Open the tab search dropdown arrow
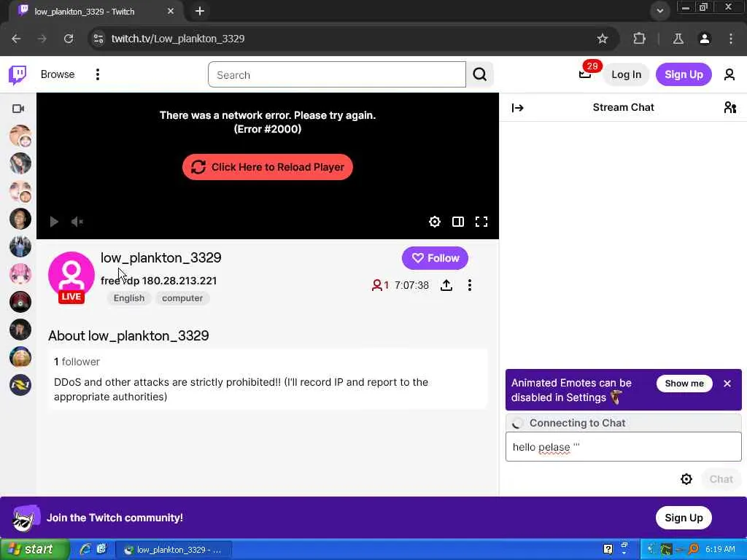747x560 pixels. [659, 11]
